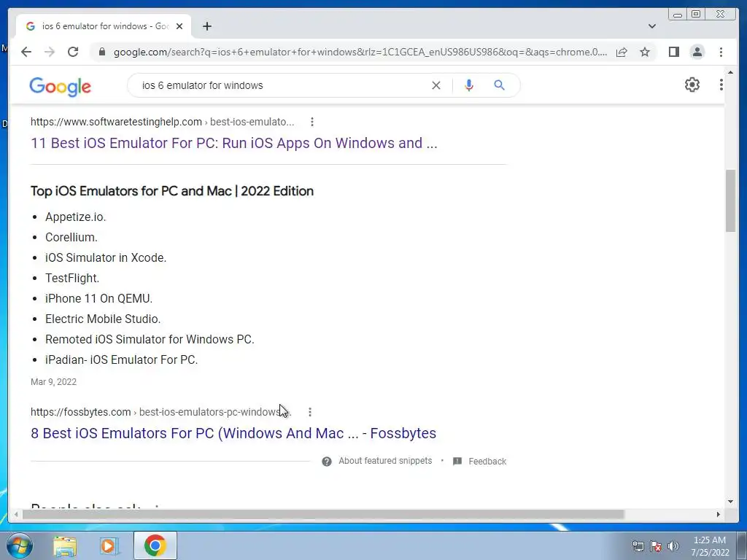Click iOS Simulator in Xcode text
Viewport: 747px width, 560px height.
(x=106, y=257)
